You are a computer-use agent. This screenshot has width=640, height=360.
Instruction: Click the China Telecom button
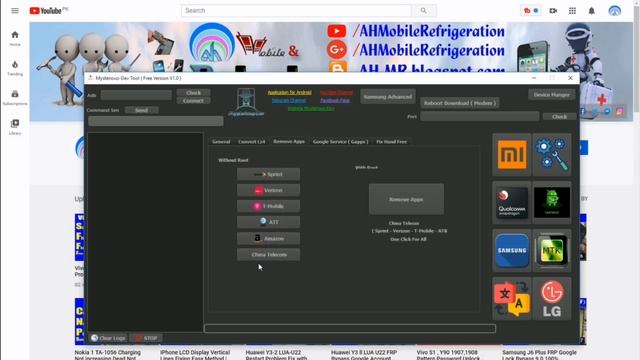pyautogui.click(x=268, y=254)
